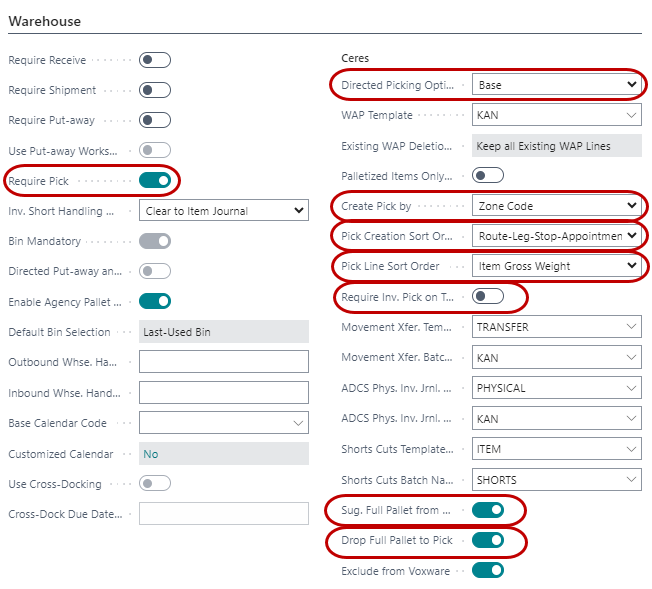This screenshot has height=589, width=652.
Task: Disable Drop Full Pallet to Pick
Action: (x=487, y=540)
